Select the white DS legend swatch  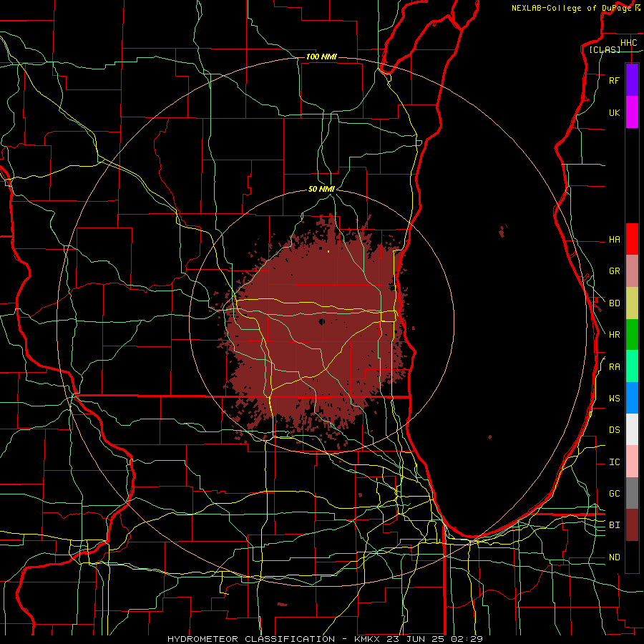pyautogui.click(x=632, y=429)
